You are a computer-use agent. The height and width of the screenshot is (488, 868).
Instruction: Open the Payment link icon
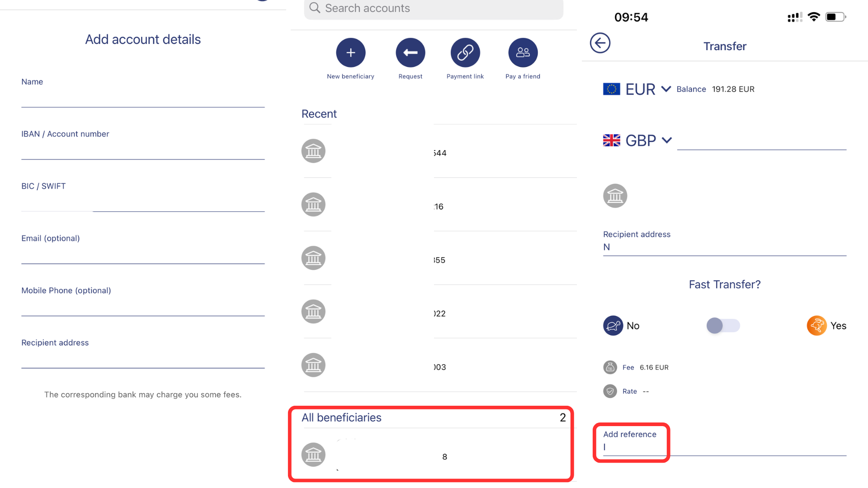pos(465,53)
